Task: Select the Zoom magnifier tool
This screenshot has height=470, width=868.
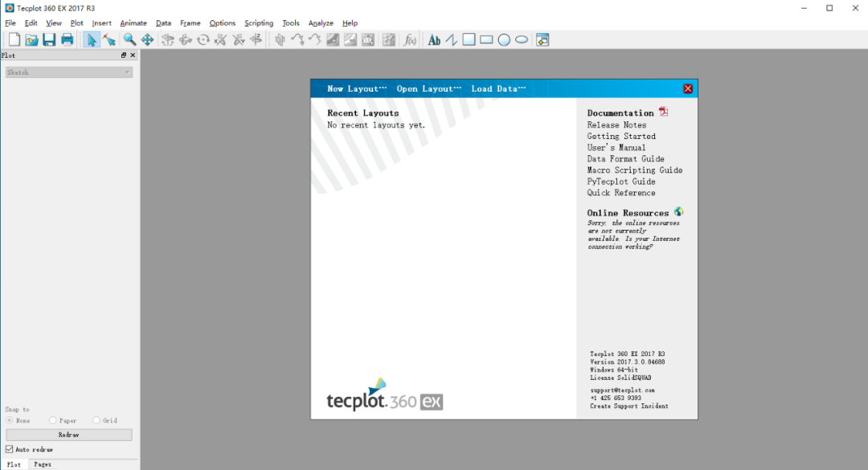Action: [129, 39]
